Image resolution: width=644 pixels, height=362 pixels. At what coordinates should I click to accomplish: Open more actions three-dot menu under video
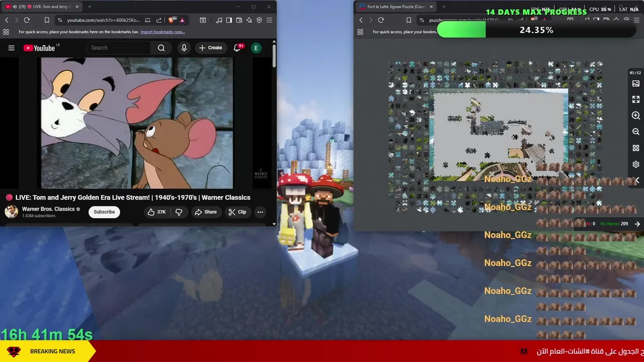[260, 212]
